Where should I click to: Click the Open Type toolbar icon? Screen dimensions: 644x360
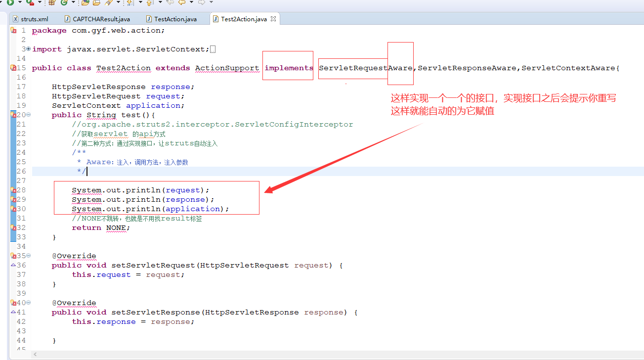tap(85, 2)
